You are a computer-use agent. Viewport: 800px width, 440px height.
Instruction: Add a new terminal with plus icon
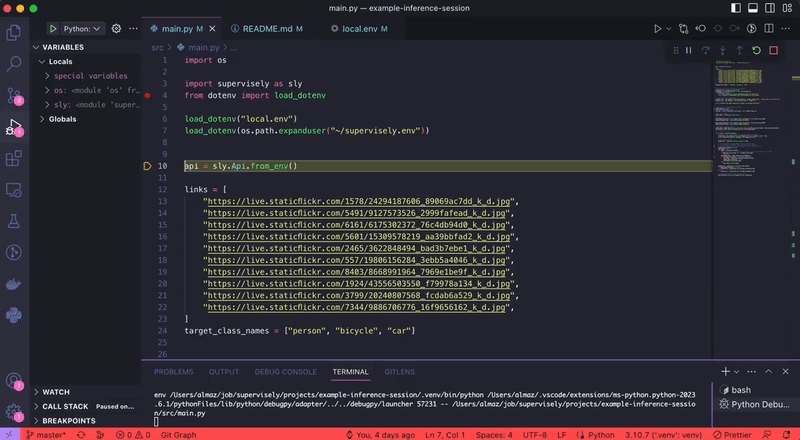726,372
